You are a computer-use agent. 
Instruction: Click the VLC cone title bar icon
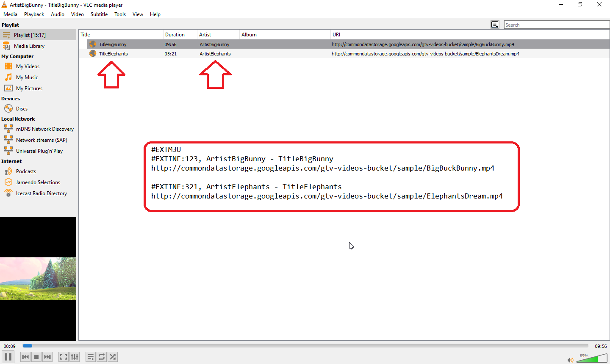coord(4,5)
